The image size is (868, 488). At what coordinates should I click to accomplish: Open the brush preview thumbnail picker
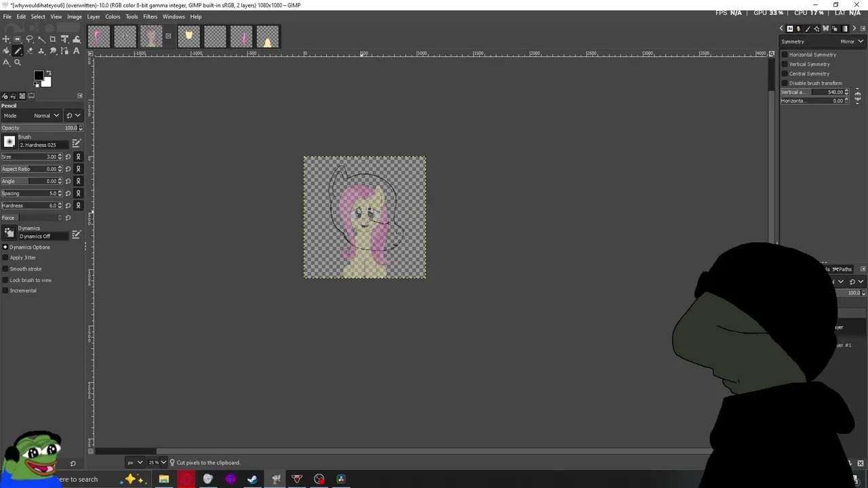point(9,142)
